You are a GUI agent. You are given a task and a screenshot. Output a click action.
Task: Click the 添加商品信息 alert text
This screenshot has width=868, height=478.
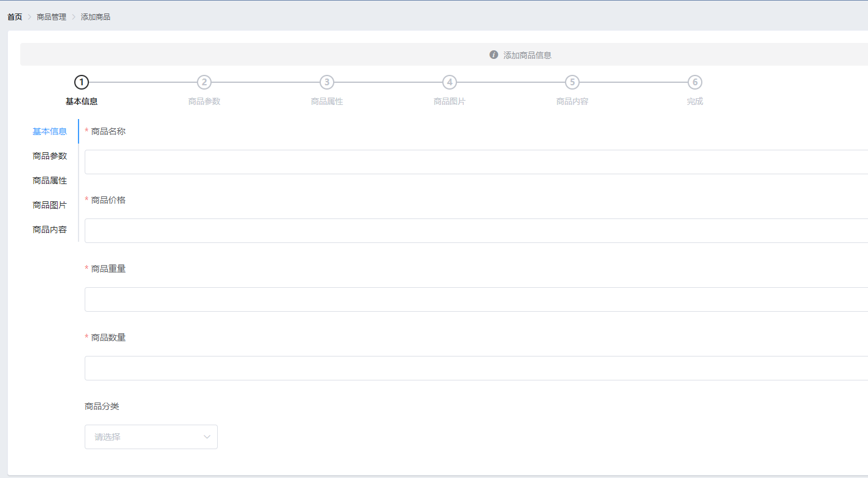(528, 55)
